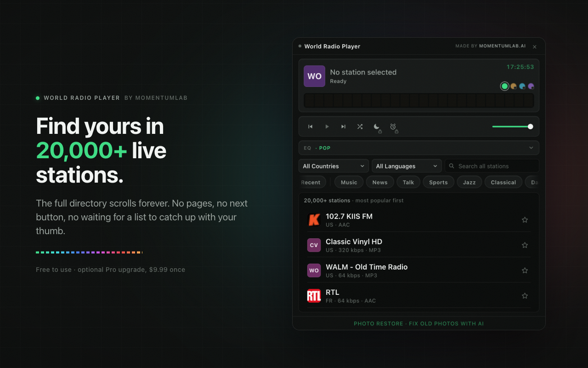Image resolution: width=588 pixels, height=368 pixels.
Task: Open the locked sleep moon icon
Action: [377, 127]
